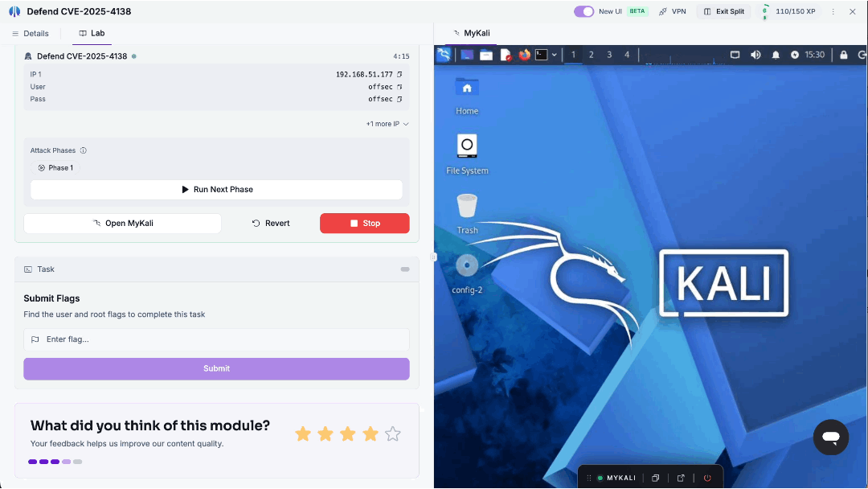Click the Attack Phases info icon
Viewport: 868px width, 489px height.
tap(83, 150)
